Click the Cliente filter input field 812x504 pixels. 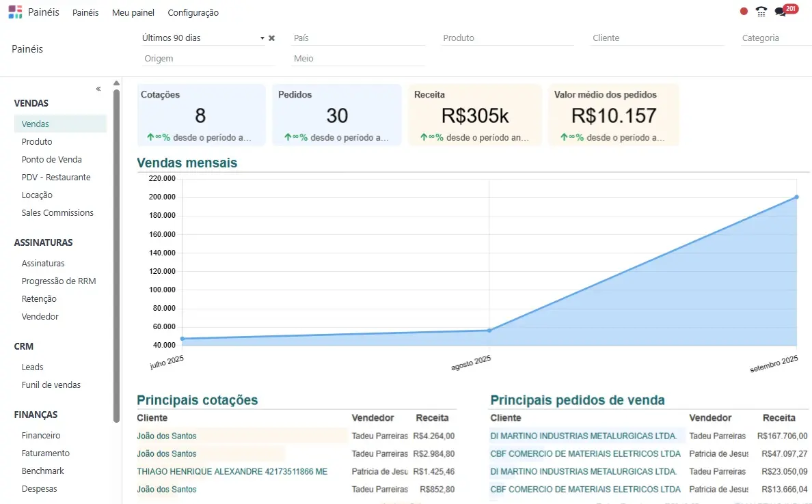(x=656, y=38)
